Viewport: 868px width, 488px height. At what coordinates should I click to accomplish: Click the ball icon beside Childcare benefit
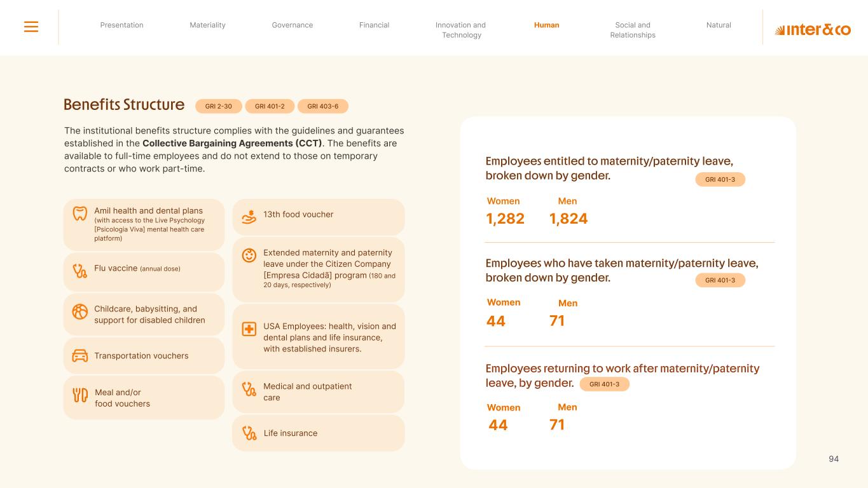pos(79,311)
